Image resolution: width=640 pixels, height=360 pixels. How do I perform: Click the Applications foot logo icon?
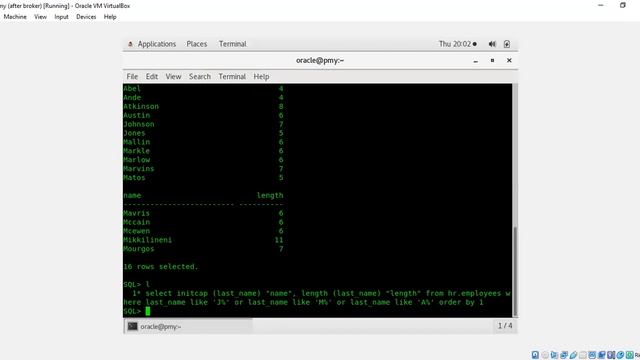tap(130, 44)
